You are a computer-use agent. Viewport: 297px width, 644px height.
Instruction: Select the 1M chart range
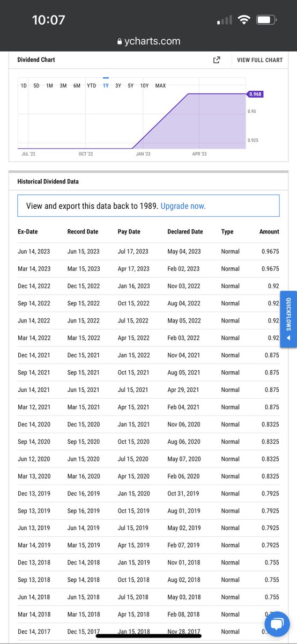point(49,86)
